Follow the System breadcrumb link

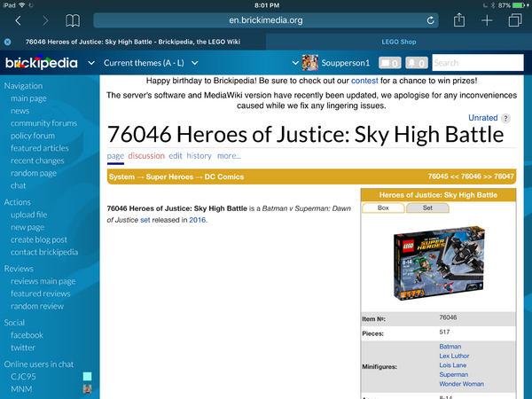pos(121,176)
